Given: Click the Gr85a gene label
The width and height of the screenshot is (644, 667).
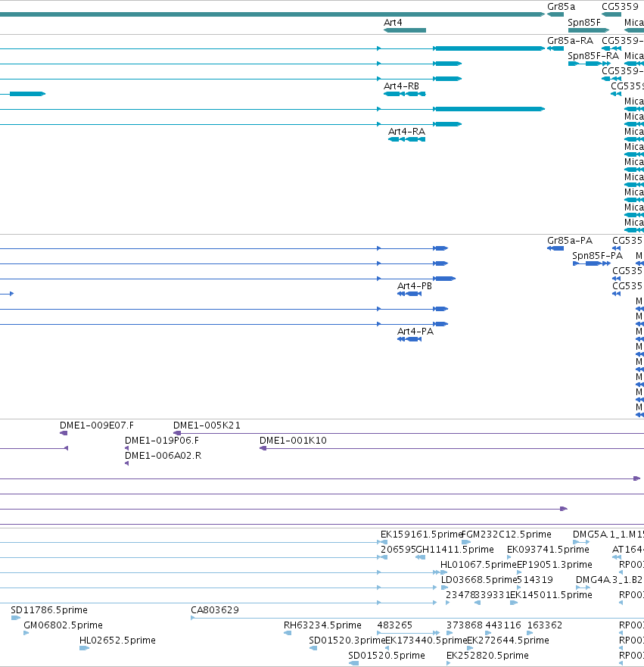Looking at the screenshot, I should pyautogui.click(x=561, y=7).
